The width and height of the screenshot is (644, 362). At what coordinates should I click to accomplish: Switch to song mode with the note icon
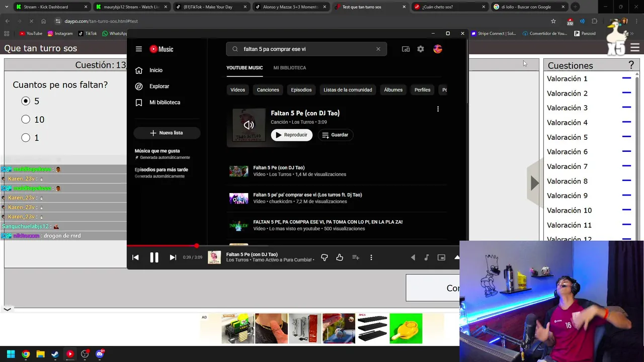pos(427,257)
